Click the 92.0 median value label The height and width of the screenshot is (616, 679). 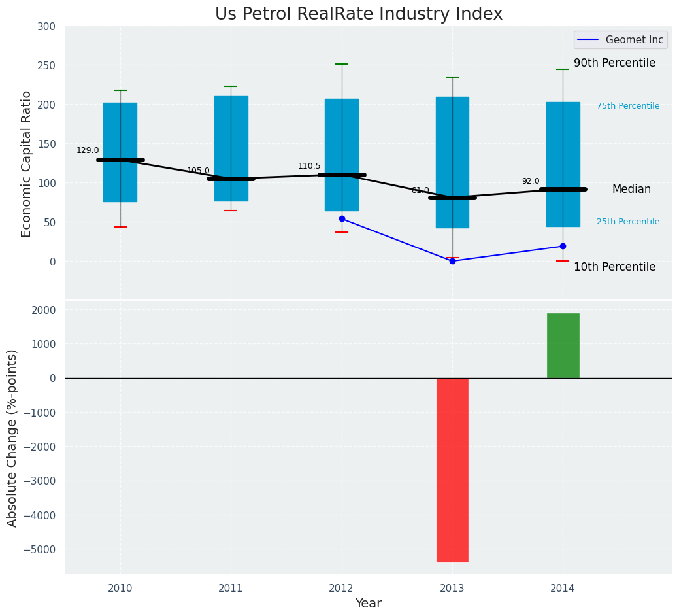click(x=531, y=181)
